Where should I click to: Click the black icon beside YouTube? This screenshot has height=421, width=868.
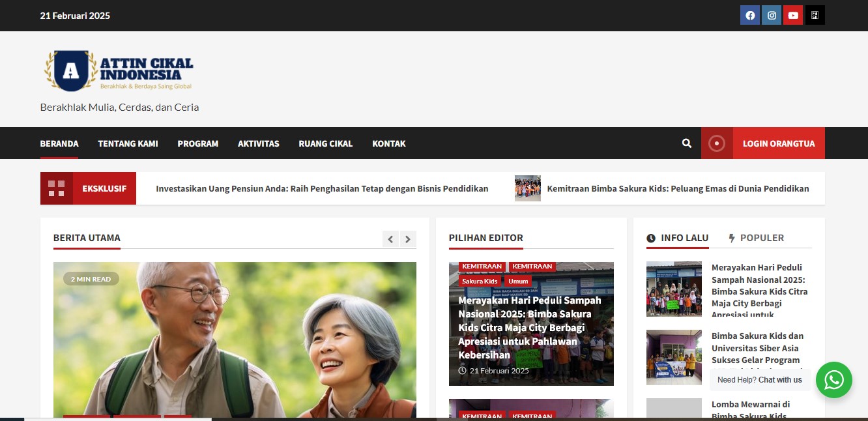[815, 16]
